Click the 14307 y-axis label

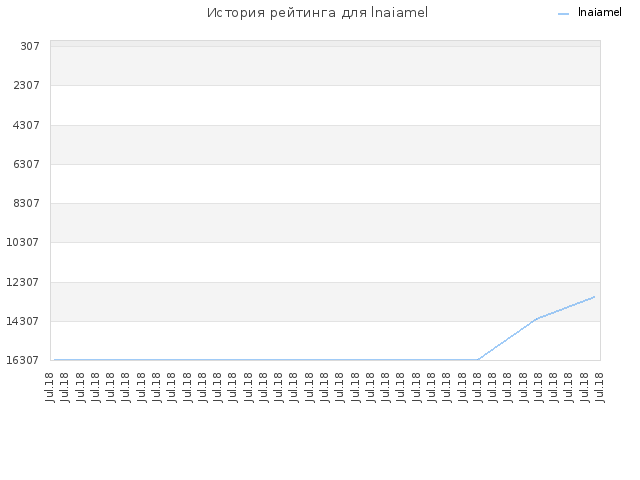point(23,321)
